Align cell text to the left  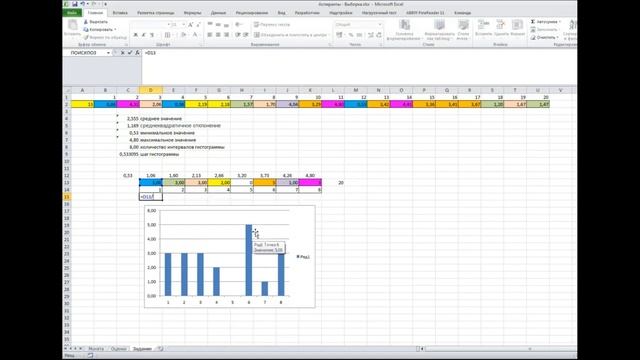point(210,35)
